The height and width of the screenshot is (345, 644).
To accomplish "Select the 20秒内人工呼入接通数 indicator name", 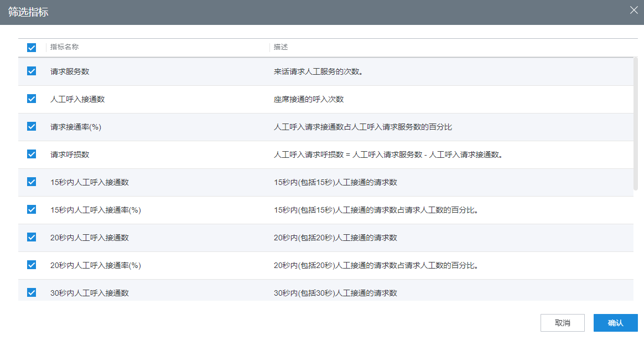I will click(90, 238).
